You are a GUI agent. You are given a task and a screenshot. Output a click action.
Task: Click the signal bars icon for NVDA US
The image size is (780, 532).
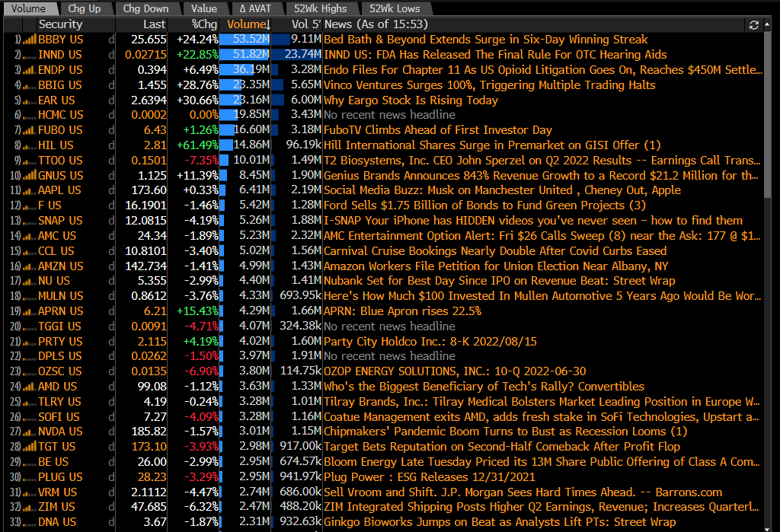tap(30, 432)
